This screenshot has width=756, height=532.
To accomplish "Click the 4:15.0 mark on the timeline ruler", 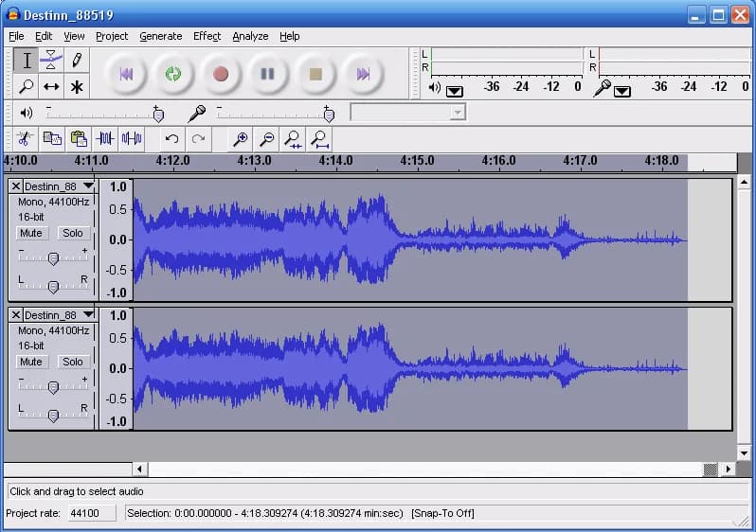I will point(417,161).
